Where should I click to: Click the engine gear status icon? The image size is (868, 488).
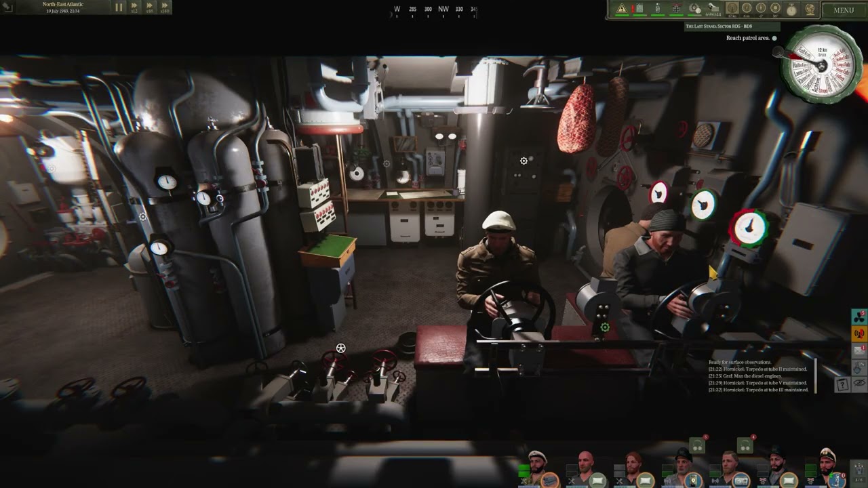694,9
